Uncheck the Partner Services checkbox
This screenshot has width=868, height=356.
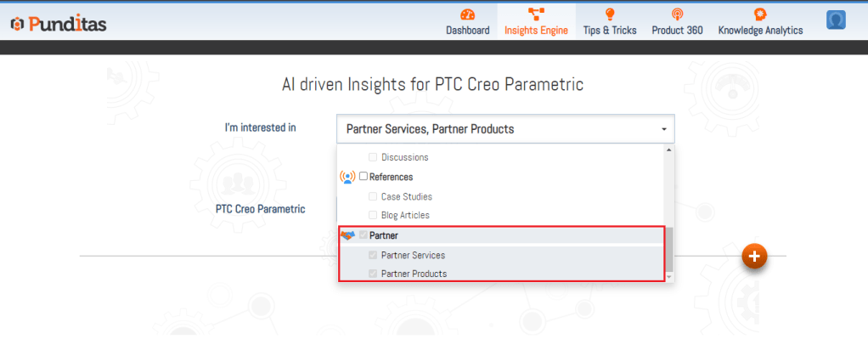tap(373, 255)
